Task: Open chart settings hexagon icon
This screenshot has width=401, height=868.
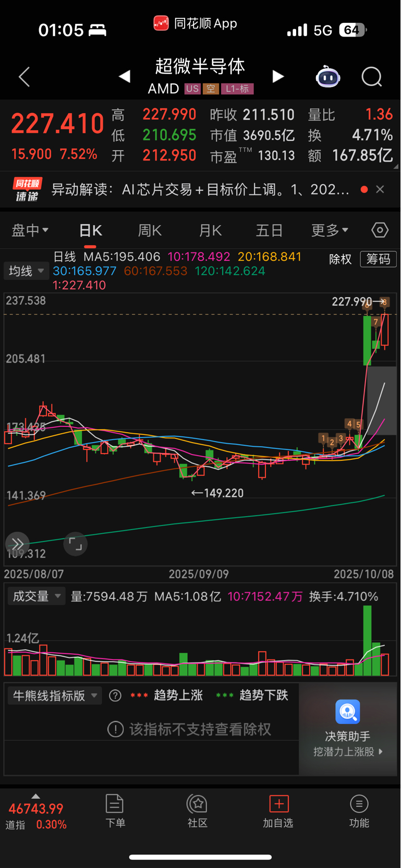Action: coord(380,230)
